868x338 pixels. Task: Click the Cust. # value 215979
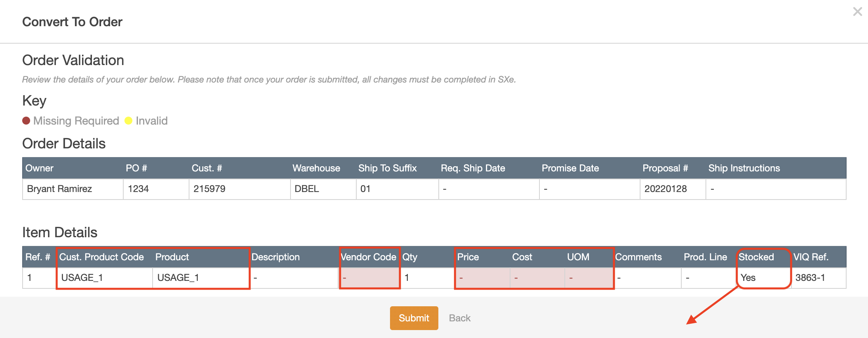point(209,189)
